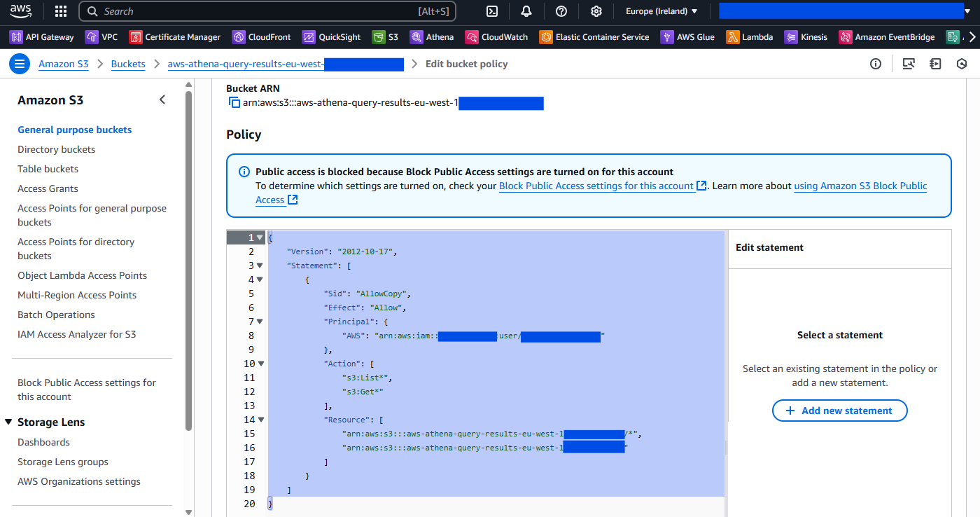Open Kinesis favorite shortcut
Screen dimensions: 980x517
point(806,37)
